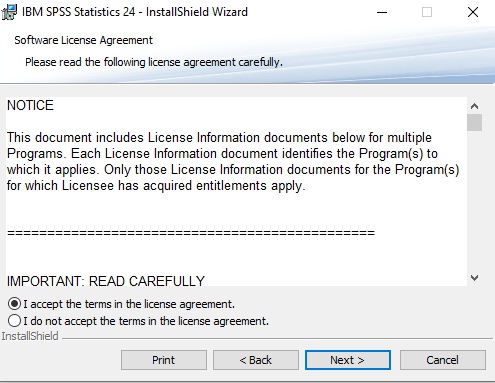Click the 'IBM SPSS Statistics 24' title bar text
Image resolution: width=495 pixels, height=383 pixels.
coord(78,12)
